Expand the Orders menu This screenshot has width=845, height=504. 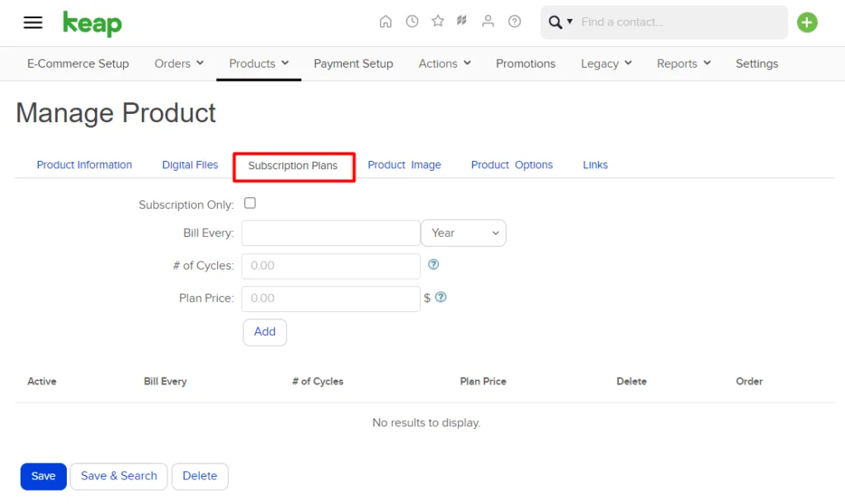(x=179, y=64)
